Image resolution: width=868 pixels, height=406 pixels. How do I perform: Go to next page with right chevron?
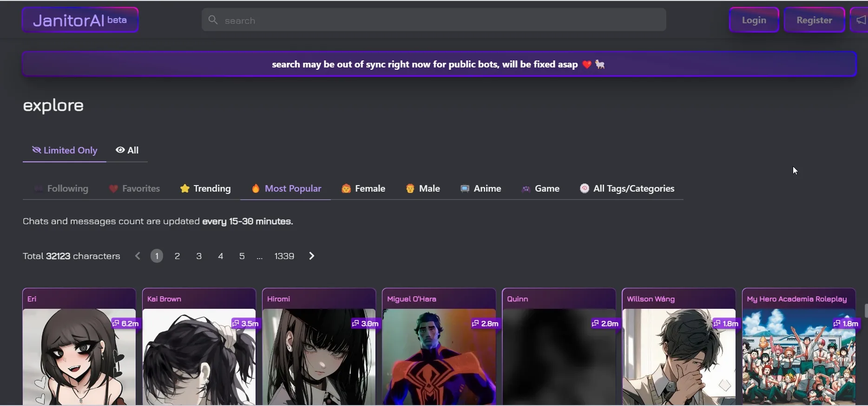(312, 256)
